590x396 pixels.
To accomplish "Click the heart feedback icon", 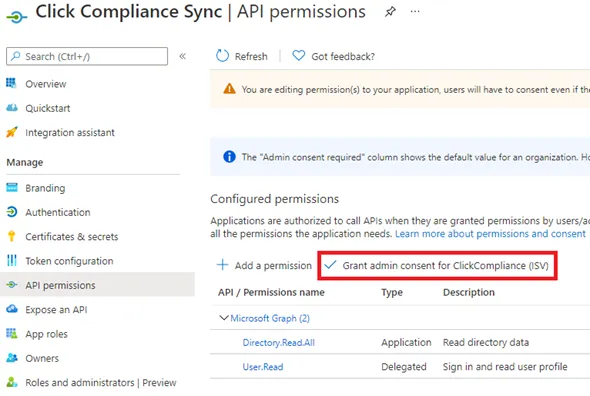I will coord(299,56).
